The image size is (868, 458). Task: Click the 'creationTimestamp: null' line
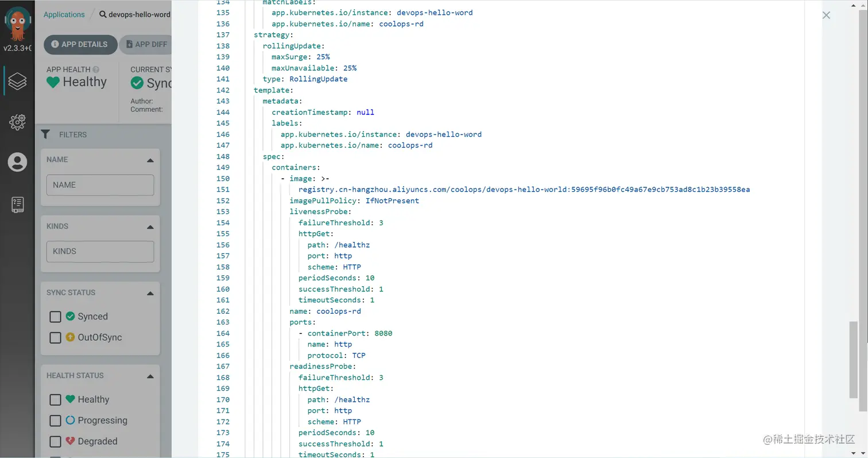[323, 112]
